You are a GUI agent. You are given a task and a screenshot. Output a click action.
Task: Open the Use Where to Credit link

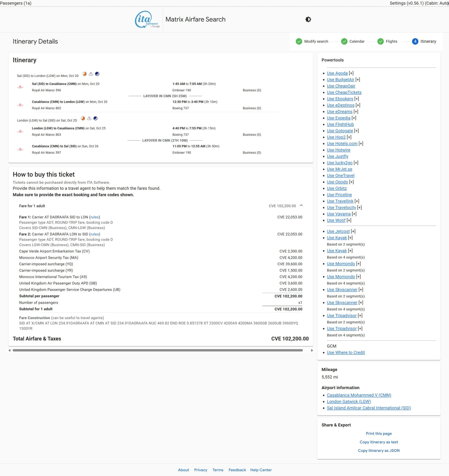(x=346, y=352)
